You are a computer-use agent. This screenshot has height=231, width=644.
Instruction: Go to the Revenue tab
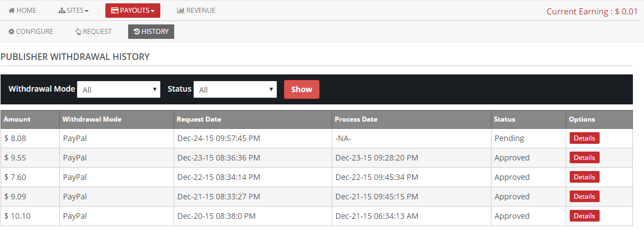tap(196, 11)
